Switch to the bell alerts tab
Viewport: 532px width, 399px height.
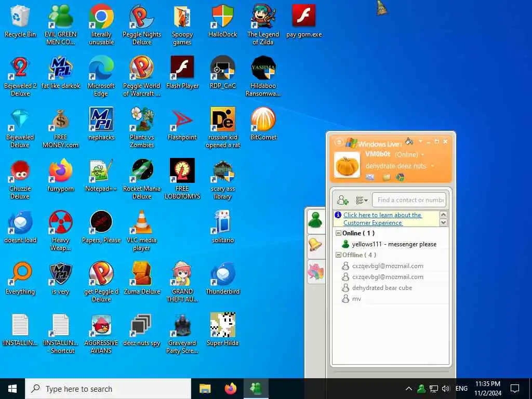tap(316, 246)
